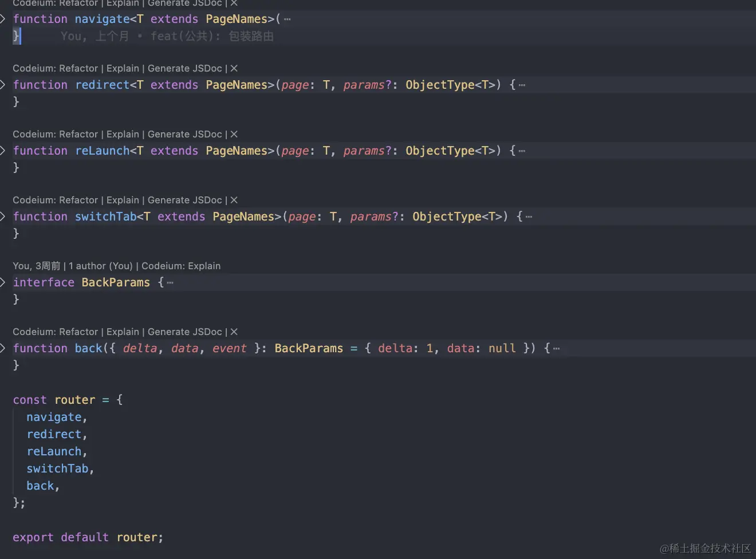
Task: Click the folded ellipsis on the switchTab line
Action: click(x=529, y=217)
